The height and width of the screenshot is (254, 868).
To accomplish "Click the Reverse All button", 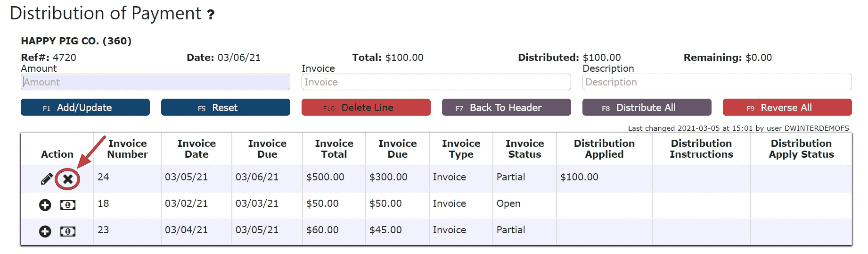I will coord(787,108).
